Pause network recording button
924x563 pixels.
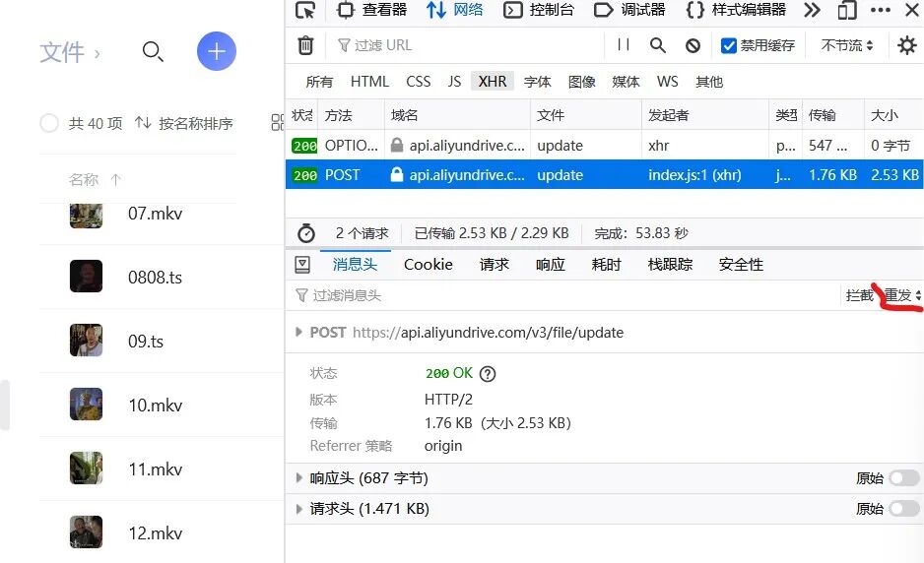point(624,44)
